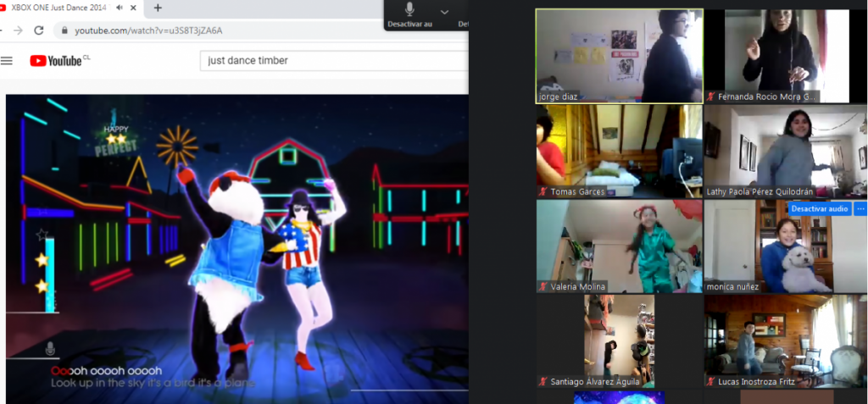Select Valeria Molina's video tile

click(619, 246)
